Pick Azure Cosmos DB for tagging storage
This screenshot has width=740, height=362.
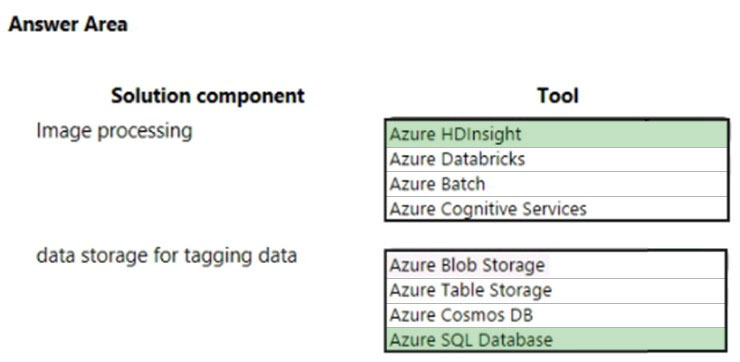[556, 315]
